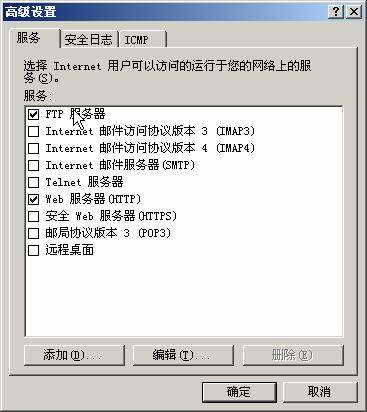Enable the IMAP3 mail access checkbox
The height and width of the screenshot is (412, 367).
[x=34, y=131]
